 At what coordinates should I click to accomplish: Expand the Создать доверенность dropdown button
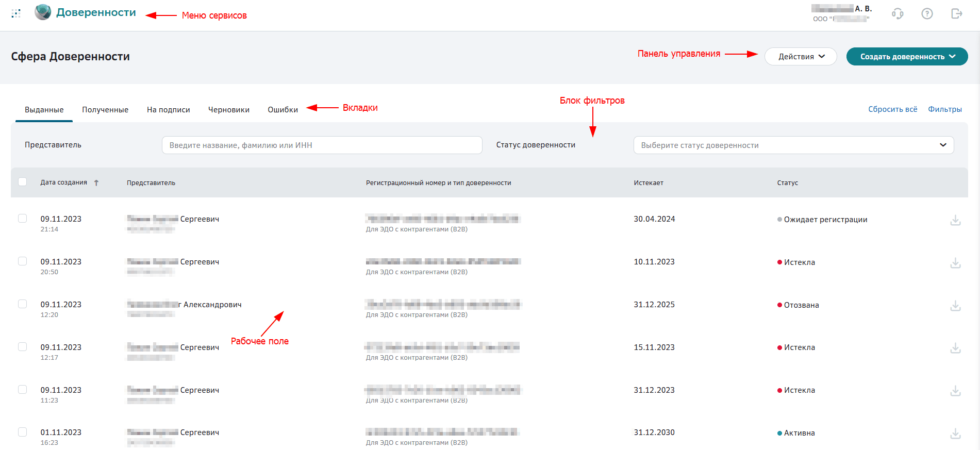(907, 57)
